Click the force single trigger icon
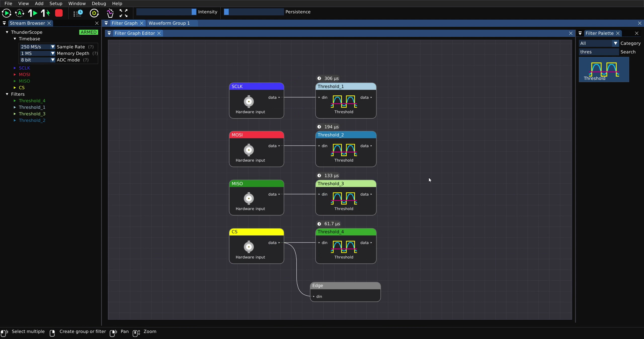The height and width of the screenshot is (339, 644). coord(46,13)
